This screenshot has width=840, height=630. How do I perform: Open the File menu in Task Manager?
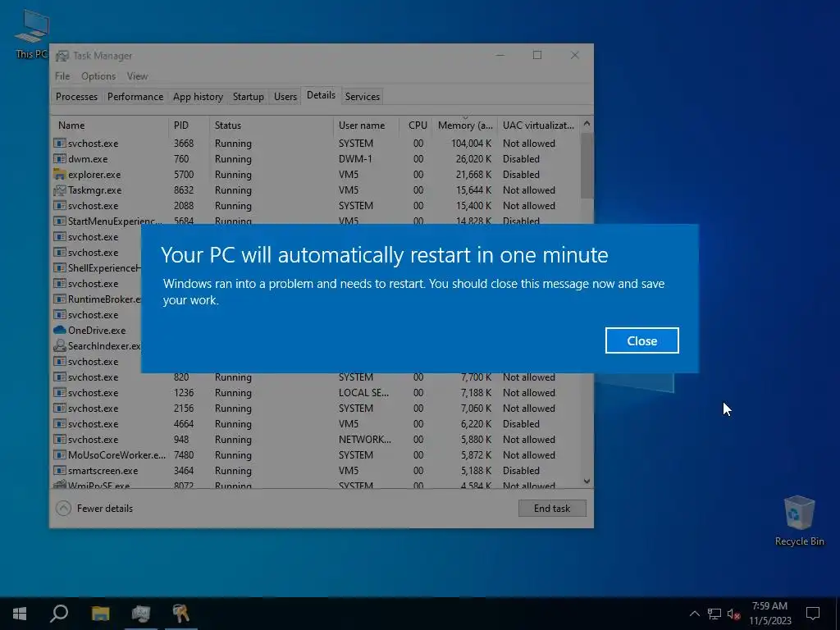62,76
